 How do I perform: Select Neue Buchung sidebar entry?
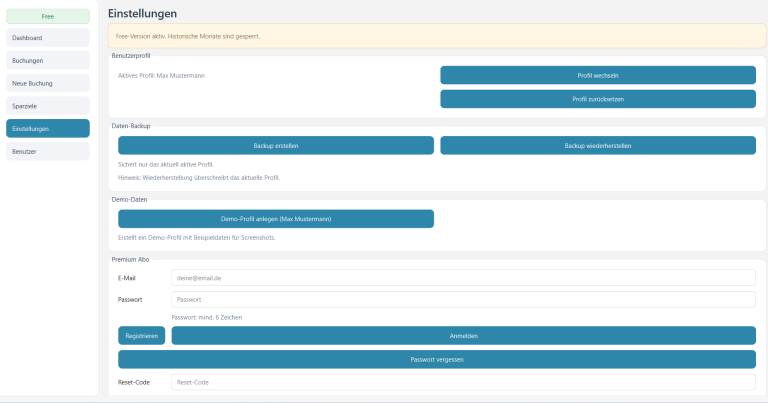click(48, 83)
